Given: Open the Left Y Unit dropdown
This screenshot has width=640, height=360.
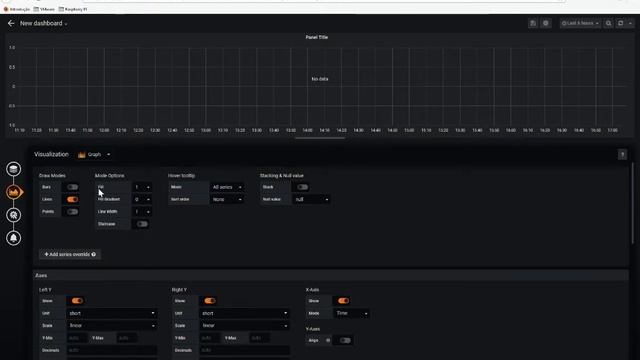Looking at the screenshot, I should 112,313.
